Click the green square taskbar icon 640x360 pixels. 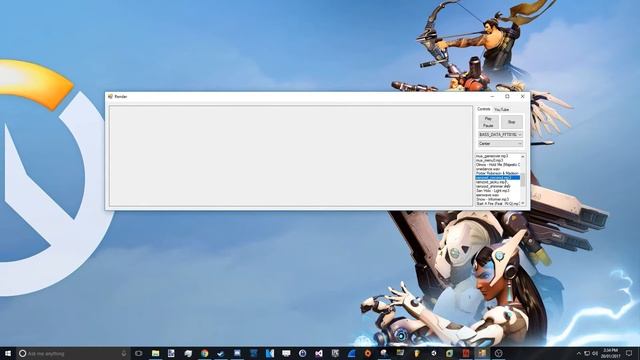click(449, 353)
